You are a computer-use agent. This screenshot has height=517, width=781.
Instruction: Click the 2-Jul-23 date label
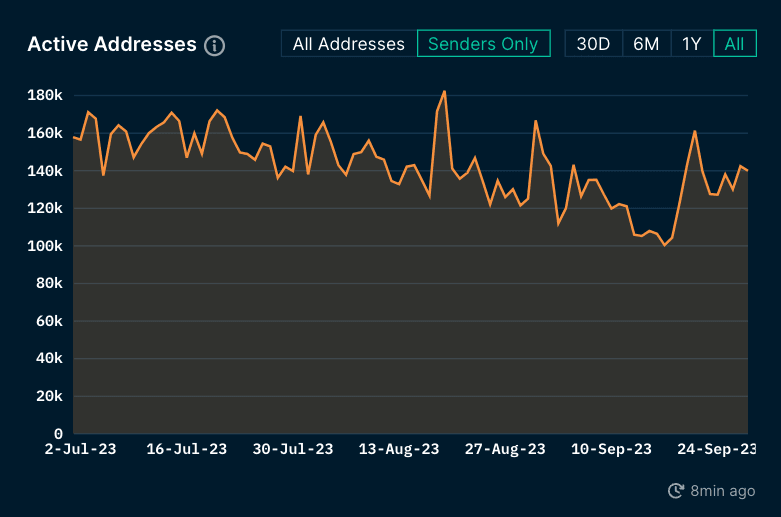(80, 449)
